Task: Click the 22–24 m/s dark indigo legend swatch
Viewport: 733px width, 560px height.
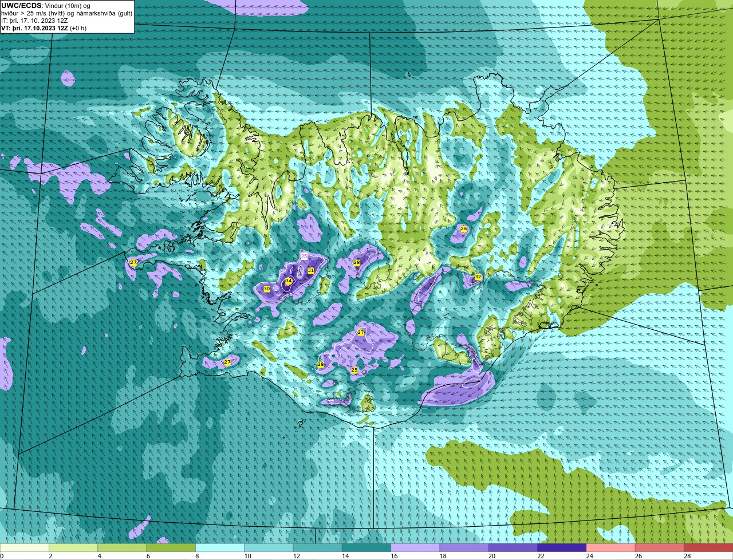Action: pos(562,548)
